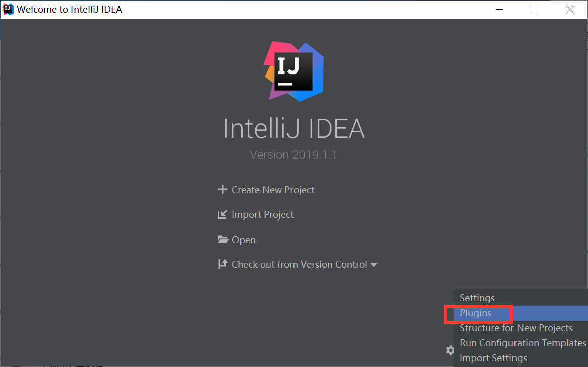
Task: Click the Version 2019.1.1 label
Action: pos(293,154)
